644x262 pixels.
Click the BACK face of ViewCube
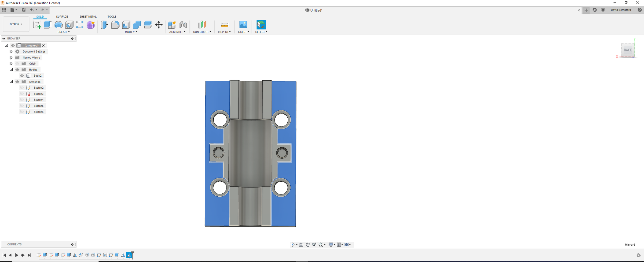pos(628,50)
